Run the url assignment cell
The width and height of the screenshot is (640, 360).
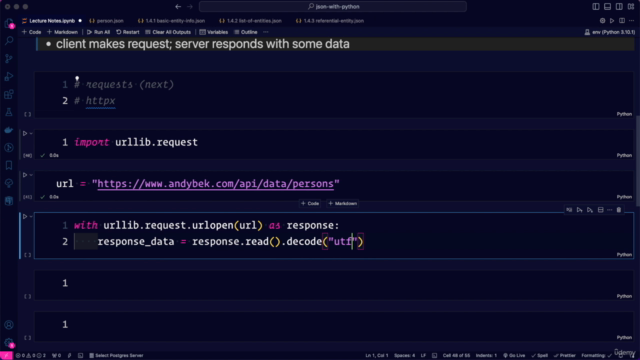tap(24, 175)
